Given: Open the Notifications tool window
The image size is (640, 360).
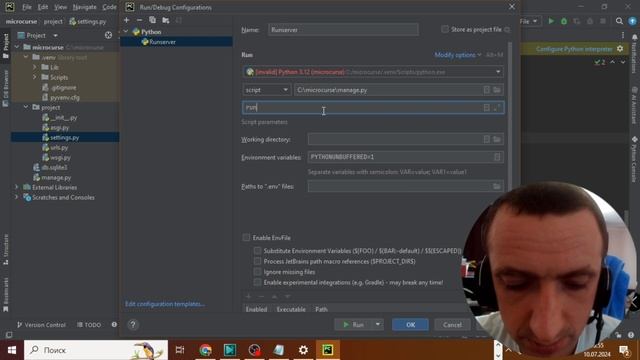Looking at the screenshot, I should (x=634, y=53).
